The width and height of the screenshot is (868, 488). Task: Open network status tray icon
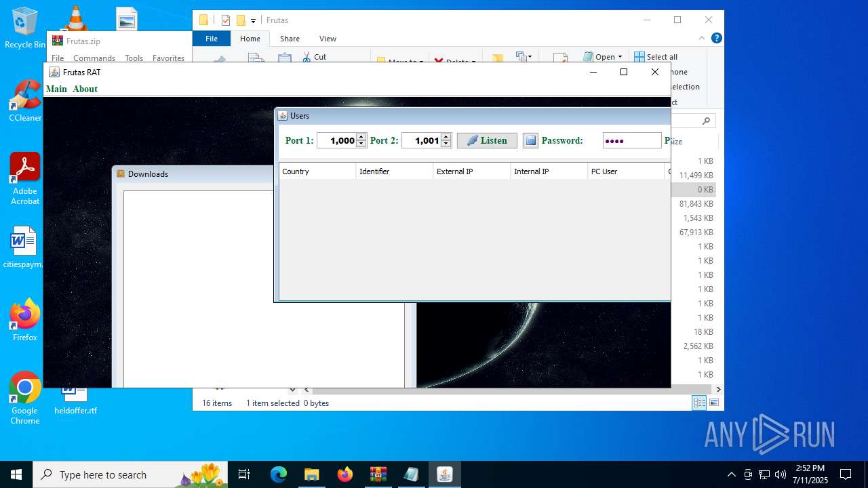tap(764, 474)
